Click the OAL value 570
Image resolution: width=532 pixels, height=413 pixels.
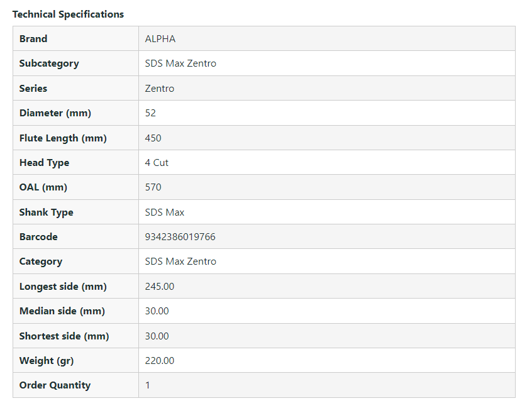(153, 187)
